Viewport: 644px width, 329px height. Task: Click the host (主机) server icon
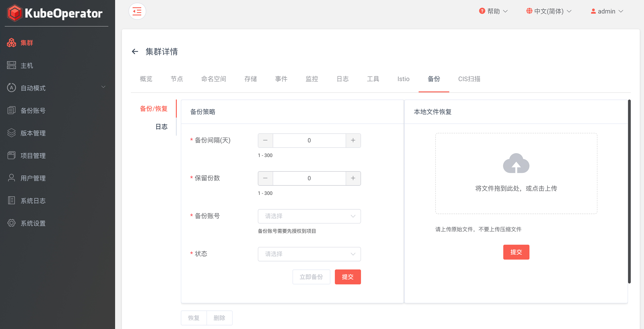pyautogui.click(x=12, y=65)
